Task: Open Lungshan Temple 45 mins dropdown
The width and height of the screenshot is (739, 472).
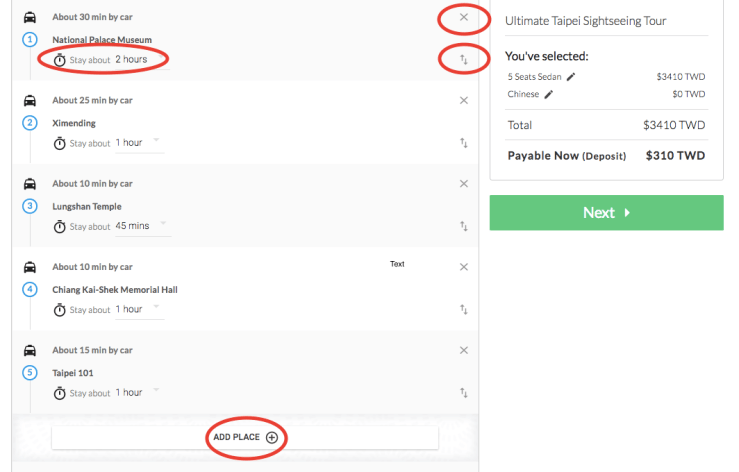Action: click(x=141, y=226)
